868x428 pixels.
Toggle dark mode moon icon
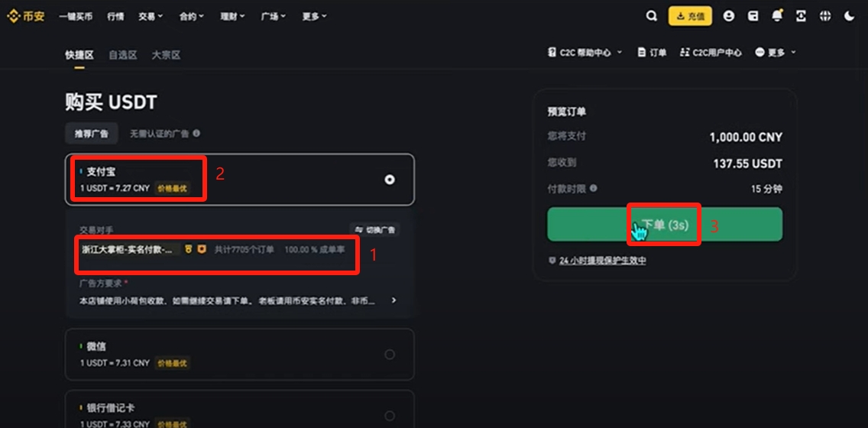(849, 16)
